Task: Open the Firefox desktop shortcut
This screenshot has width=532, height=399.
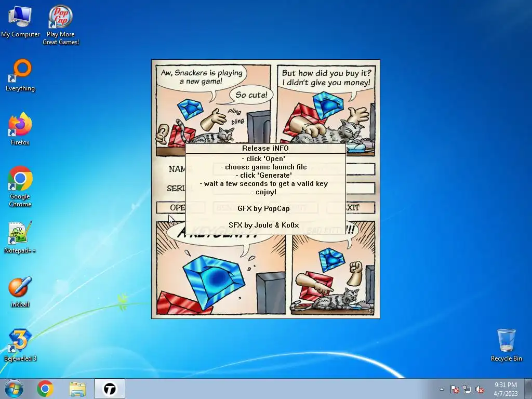Action: click(20, 129)
